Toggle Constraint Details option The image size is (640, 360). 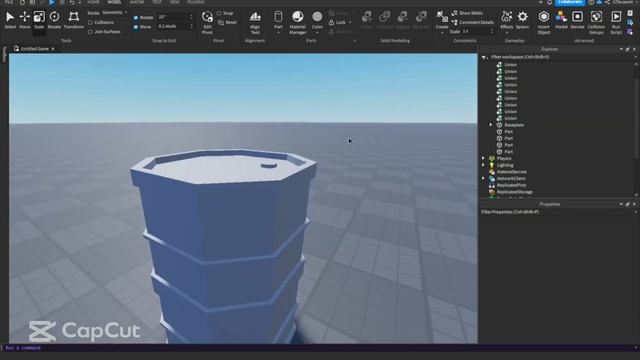click(x=473, y=22)
